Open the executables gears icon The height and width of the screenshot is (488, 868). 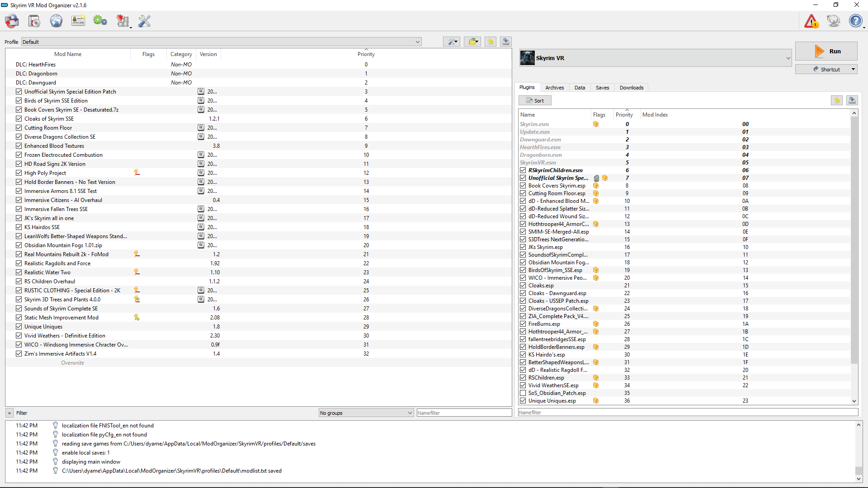(x=100, y=21)
